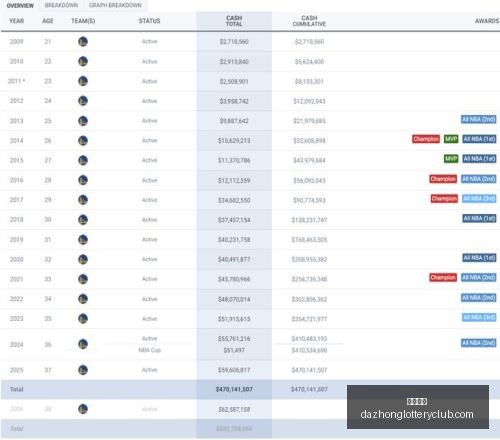Click the team logo in the 2014 row
The image size is (500, 440).
coord(83,140)
